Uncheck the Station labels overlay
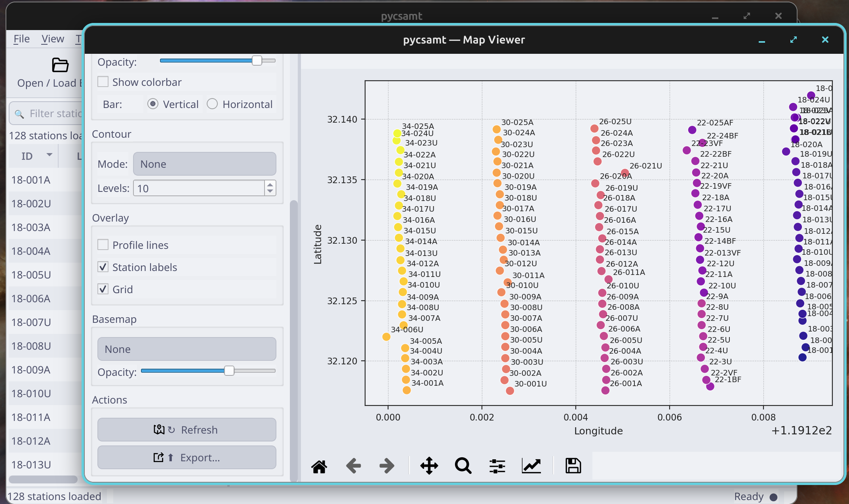This screenshot has height=504, width=849. click(103, 267)
